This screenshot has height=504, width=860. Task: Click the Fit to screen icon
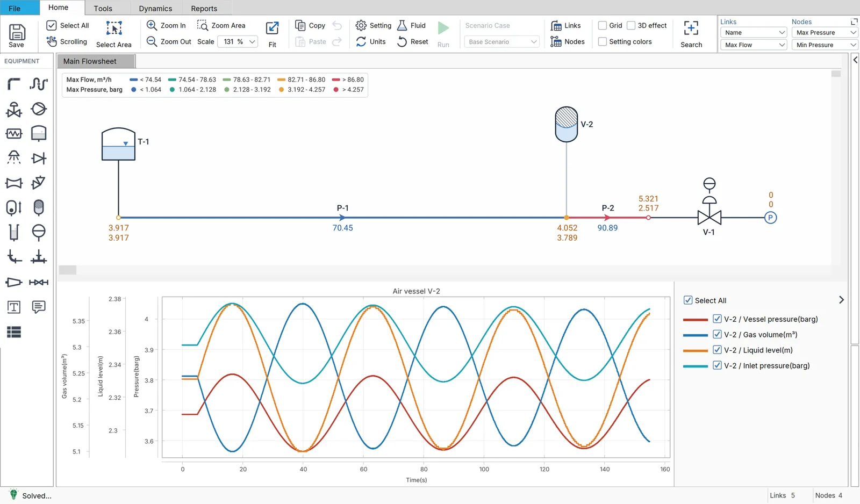273,28
